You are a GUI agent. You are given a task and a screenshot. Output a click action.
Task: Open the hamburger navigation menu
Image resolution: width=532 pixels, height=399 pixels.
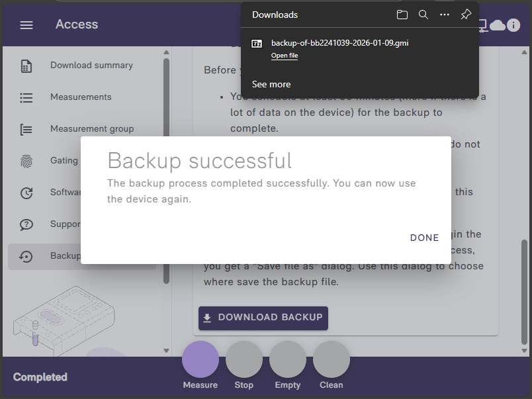click(26, 24)
